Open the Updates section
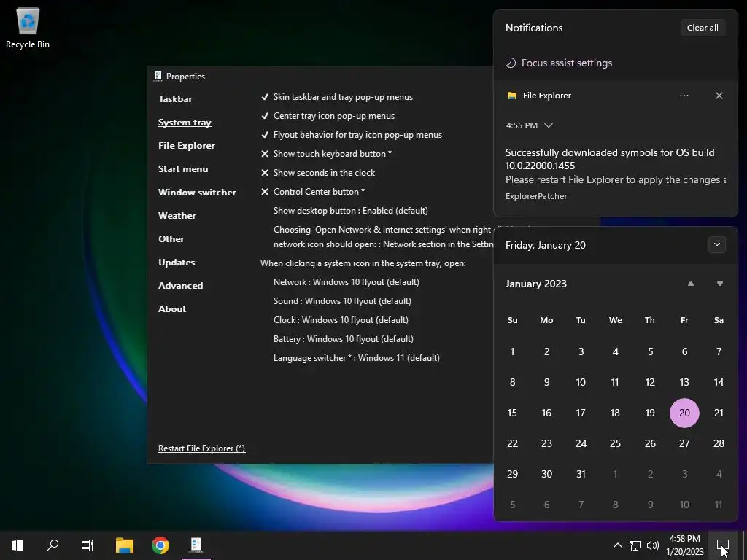The width and height of the screenshot is (747, 560). click(x=177, y=262)
